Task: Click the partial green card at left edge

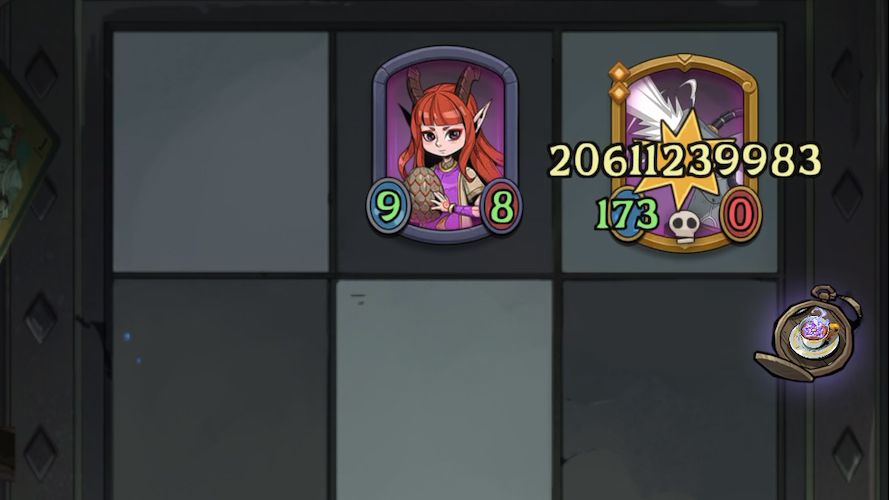Action: 26,164
